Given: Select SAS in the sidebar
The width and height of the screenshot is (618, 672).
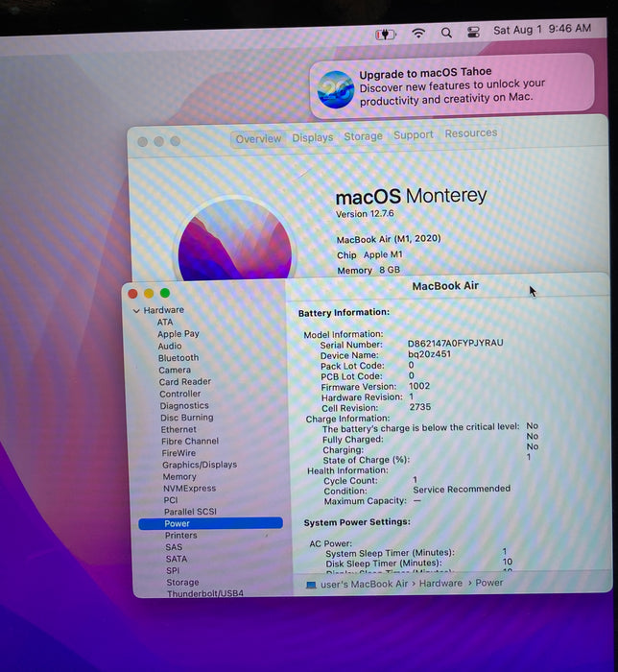Looking at the screenshot, I should (174, 547).
